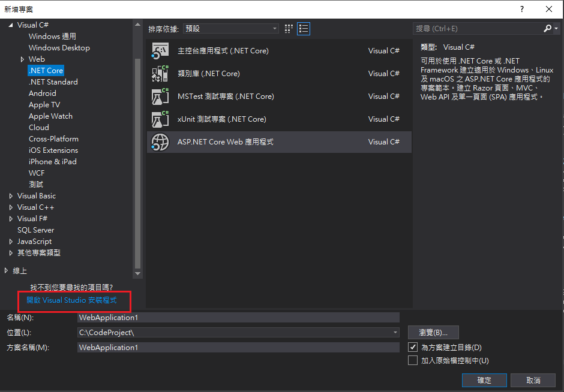
Task: Click the solution name input field
Action: 238,347
